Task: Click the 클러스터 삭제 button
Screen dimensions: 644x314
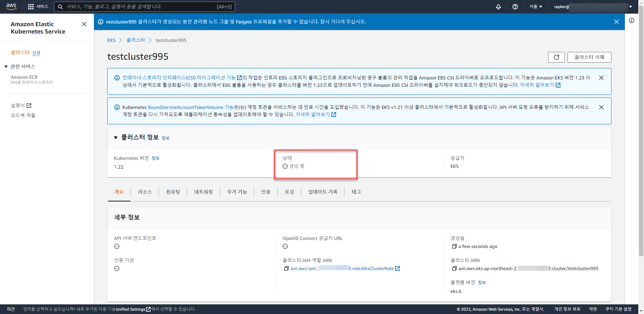Action: tap(589, 57)
